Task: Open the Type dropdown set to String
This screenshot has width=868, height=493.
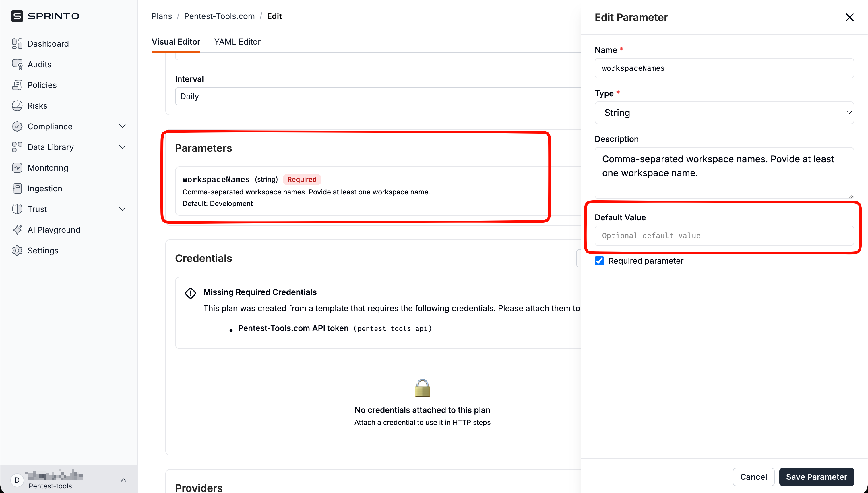Action: [724, 113]
